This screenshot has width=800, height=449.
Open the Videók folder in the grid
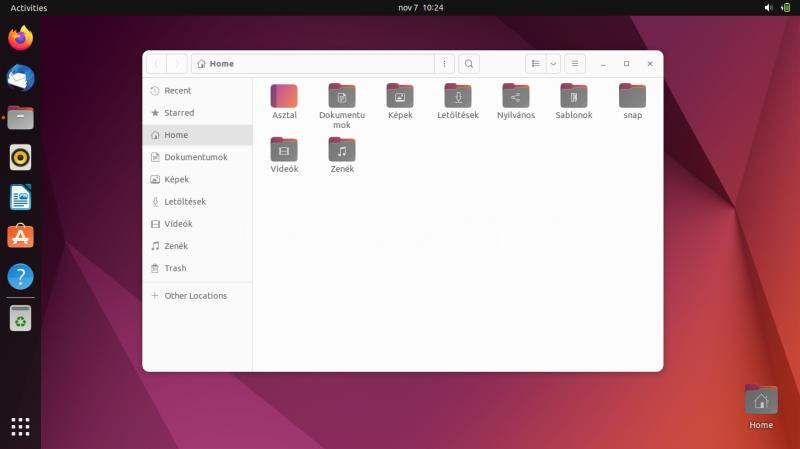tap(284, 150)
